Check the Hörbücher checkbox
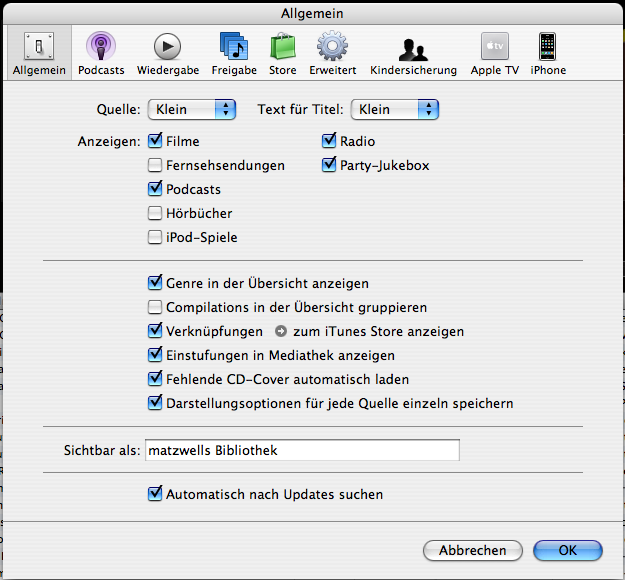625x580 pixels. point(155,213)
